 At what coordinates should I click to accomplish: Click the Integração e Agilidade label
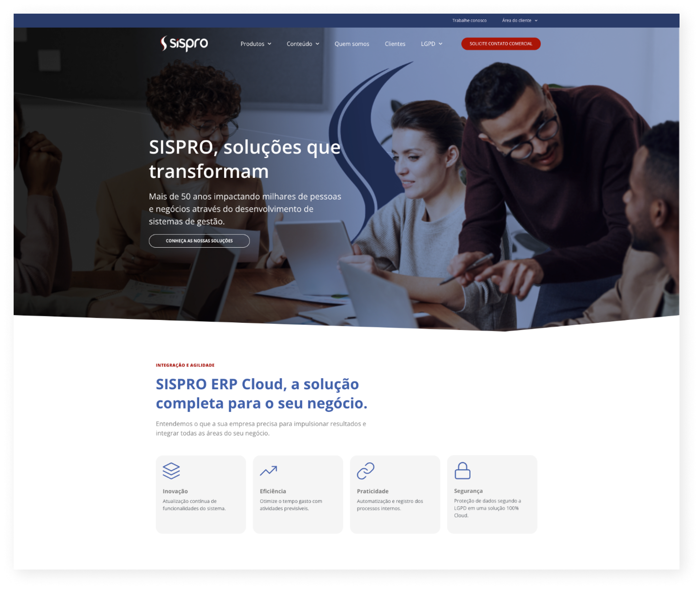tap(185, 365)
